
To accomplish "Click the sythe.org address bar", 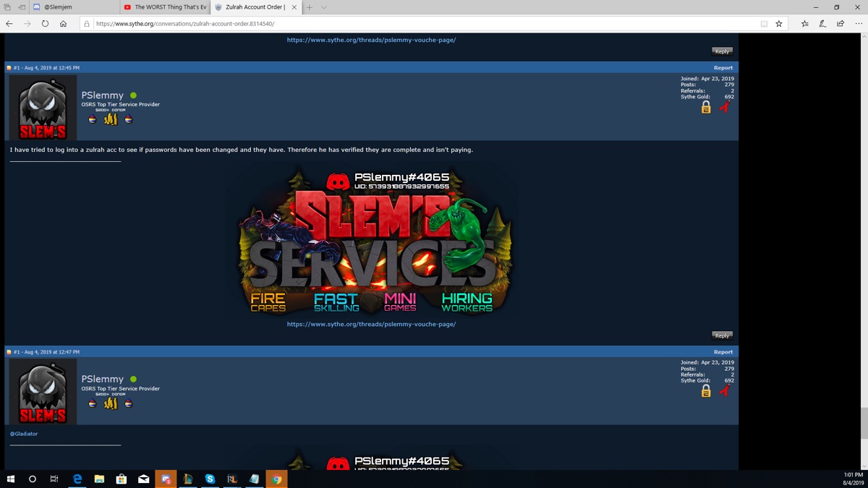I will point(427,24).
